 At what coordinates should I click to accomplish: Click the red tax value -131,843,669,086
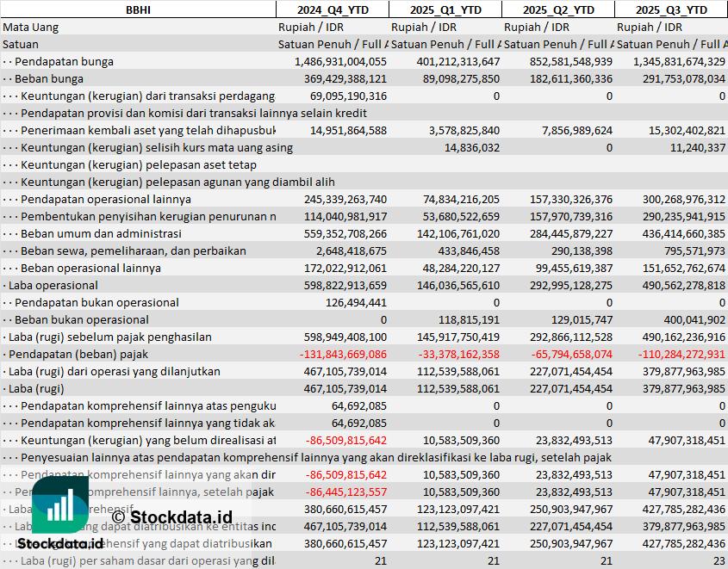coord(344,354)
